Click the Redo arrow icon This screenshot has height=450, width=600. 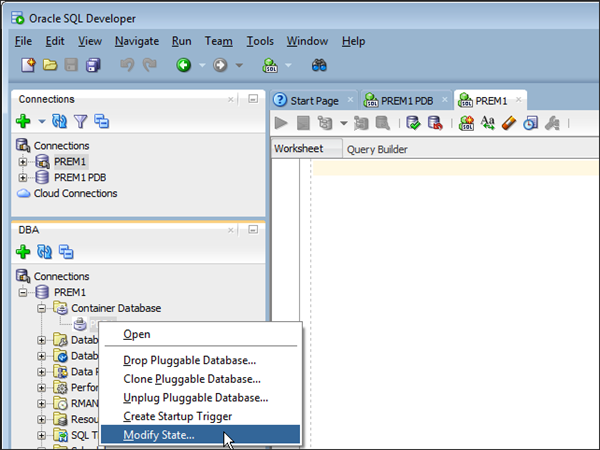click(150, 65)
